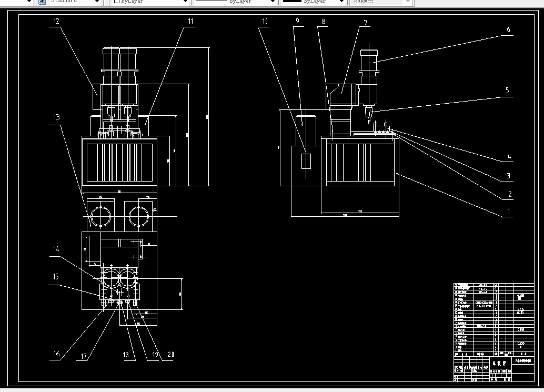This screenshot has height=392, width=544.
Task: Open the linetype ByLayer dropdown
Action: click(x=273, y=2)
